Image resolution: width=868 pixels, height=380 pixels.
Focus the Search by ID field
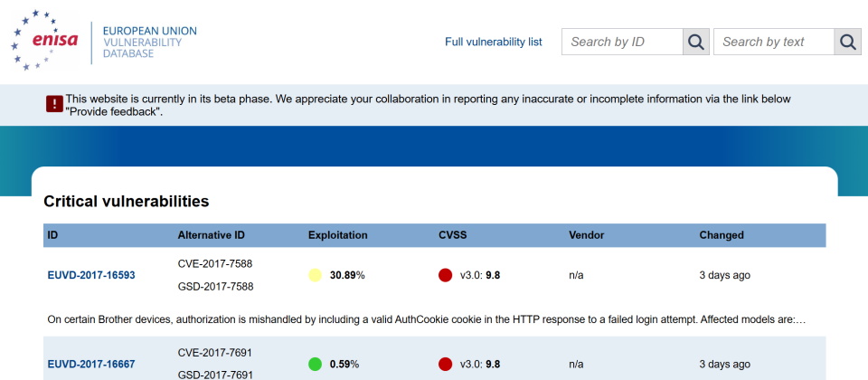pos(622,42)
